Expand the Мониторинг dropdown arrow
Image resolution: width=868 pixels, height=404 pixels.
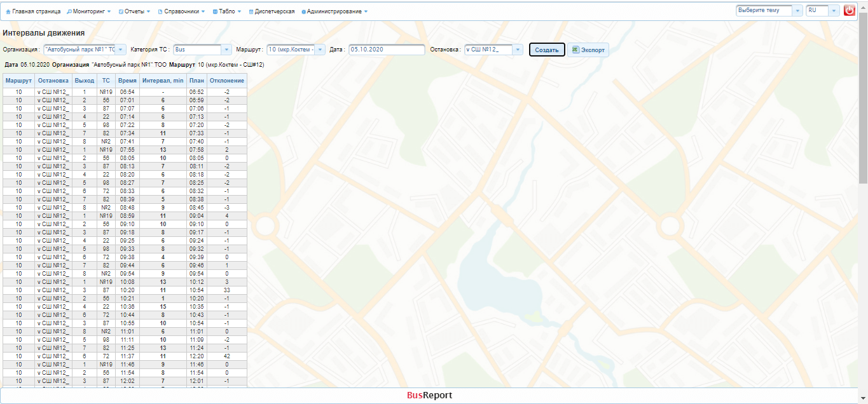tap(109, 11)
